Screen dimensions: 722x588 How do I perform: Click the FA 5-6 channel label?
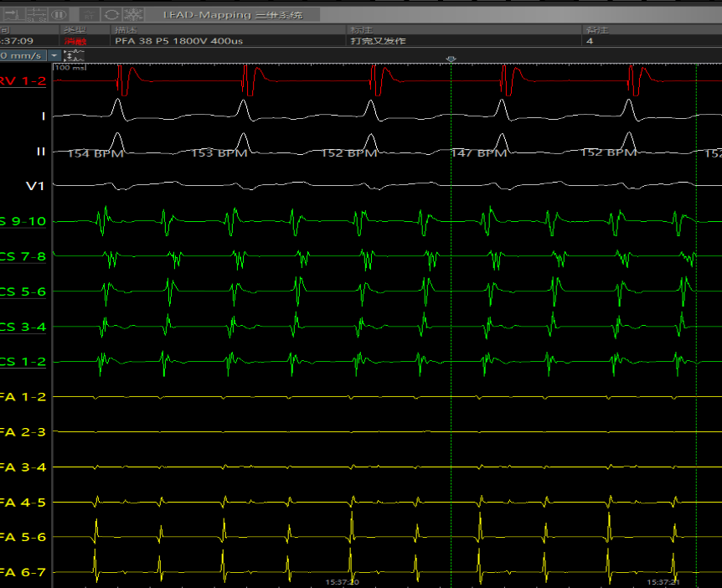pos(23,537)
